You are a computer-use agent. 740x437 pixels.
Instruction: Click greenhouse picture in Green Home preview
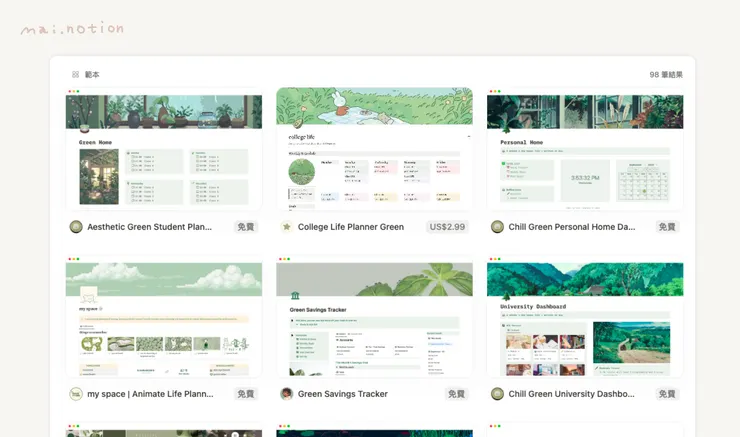coord(99,176)
